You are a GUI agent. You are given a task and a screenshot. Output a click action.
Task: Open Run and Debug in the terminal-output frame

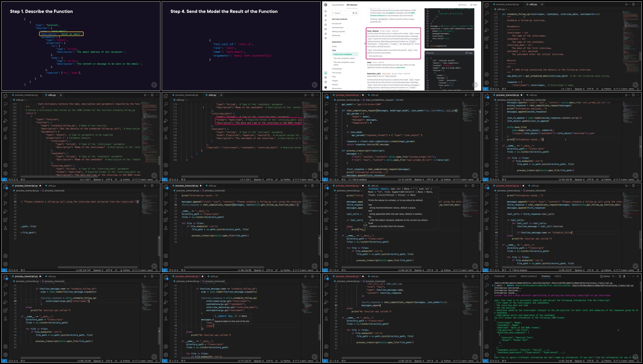tap(487, 302)
